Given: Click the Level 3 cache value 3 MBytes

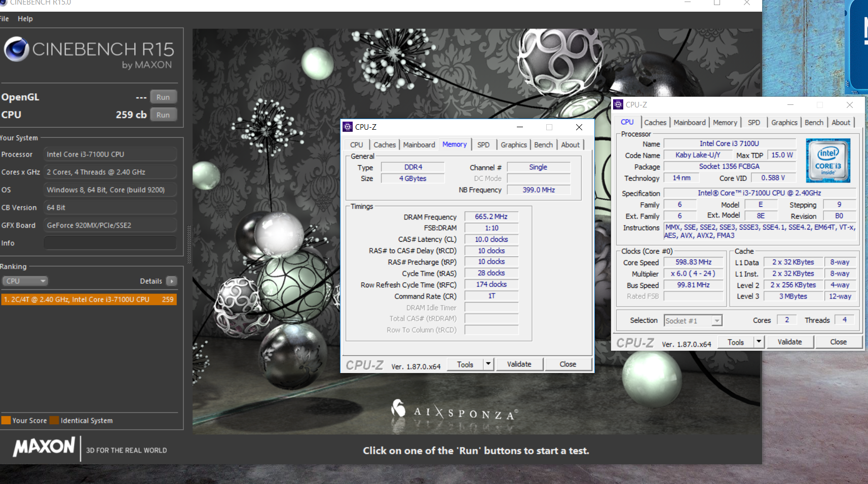Looking at the screenshot, I should click(x=793, y=296).
